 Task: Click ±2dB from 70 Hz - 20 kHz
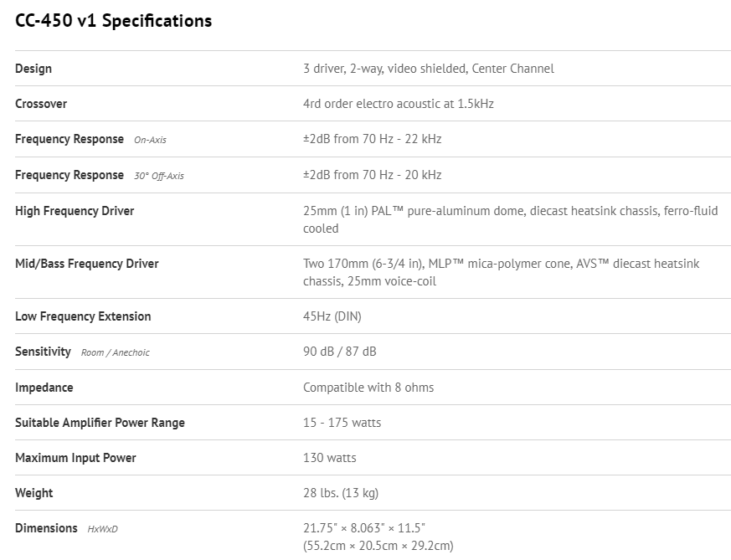pyautogui.click(x=372, y=175)
